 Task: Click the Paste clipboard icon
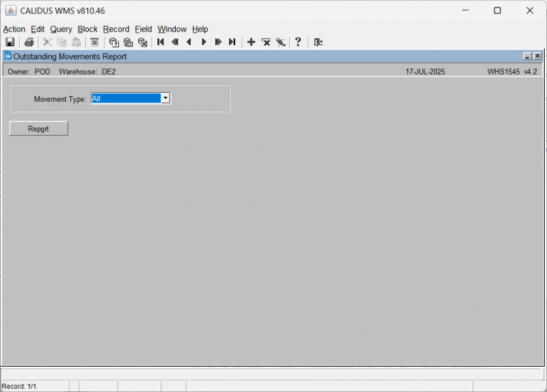tap(76, 42)
